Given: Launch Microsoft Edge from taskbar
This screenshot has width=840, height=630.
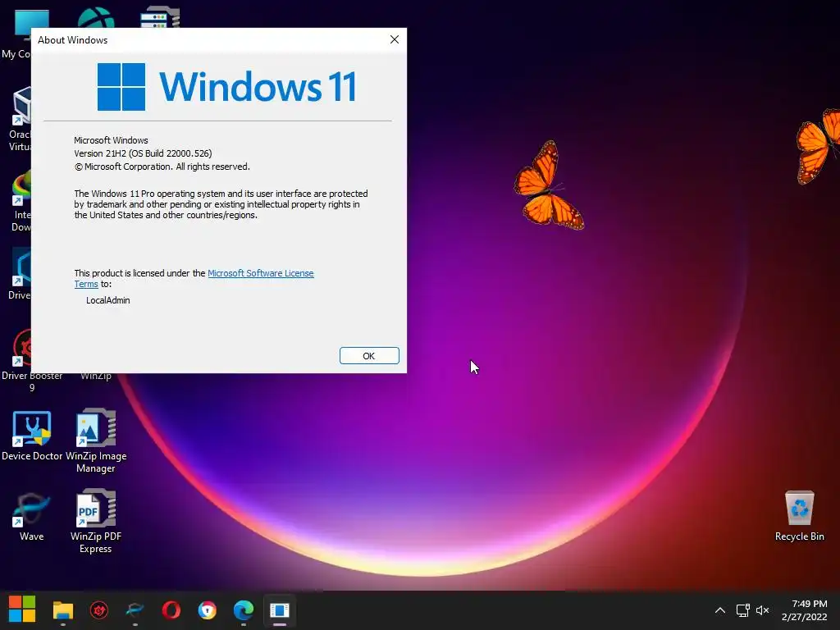Looking at the screenshot, I should click(x=243, y=610).
